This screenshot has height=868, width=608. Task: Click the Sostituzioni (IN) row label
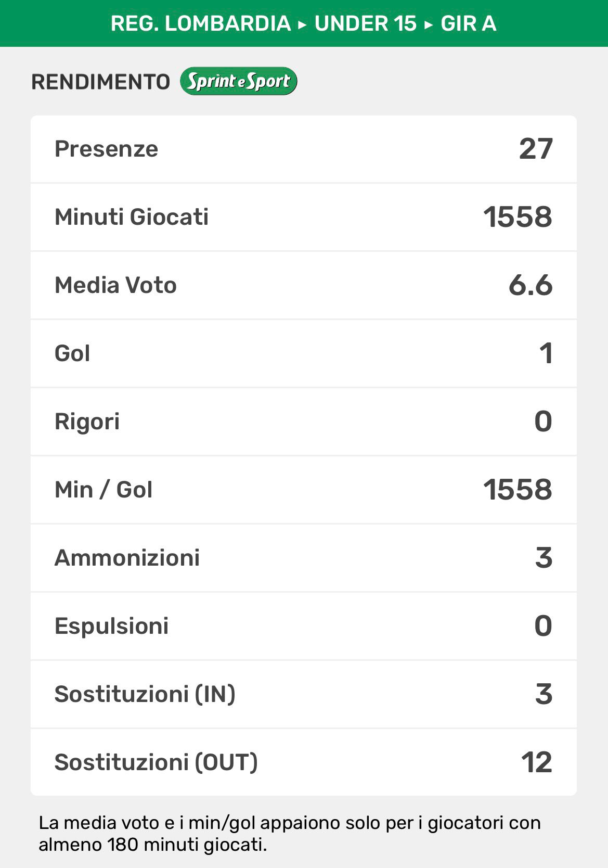click(145, 694)
